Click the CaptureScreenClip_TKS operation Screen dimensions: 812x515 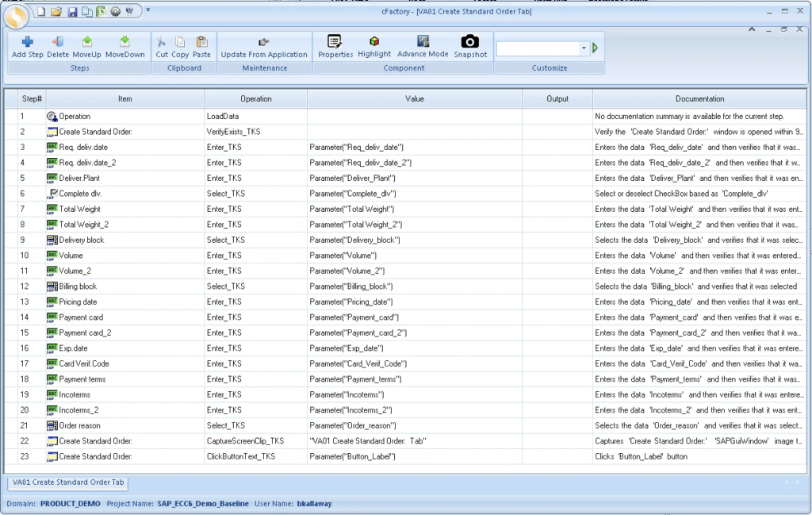point(245,441)
